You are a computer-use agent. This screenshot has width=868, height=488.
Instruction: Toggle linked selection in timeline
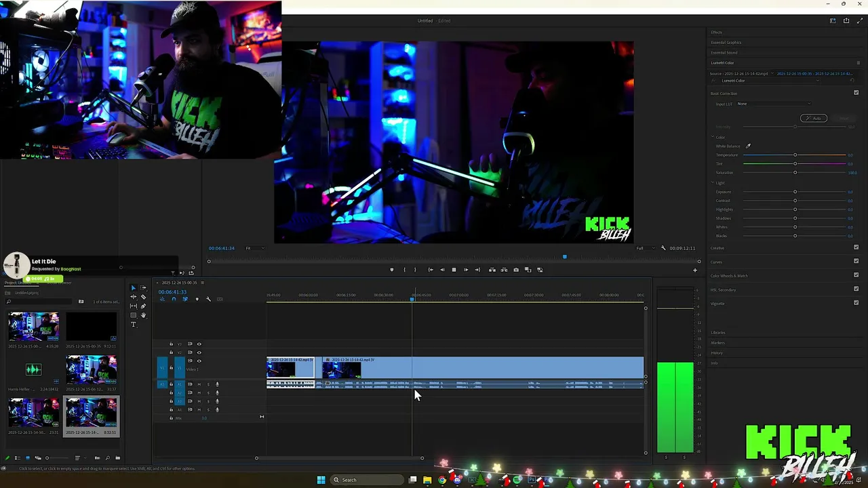click(x=185, y=299)
